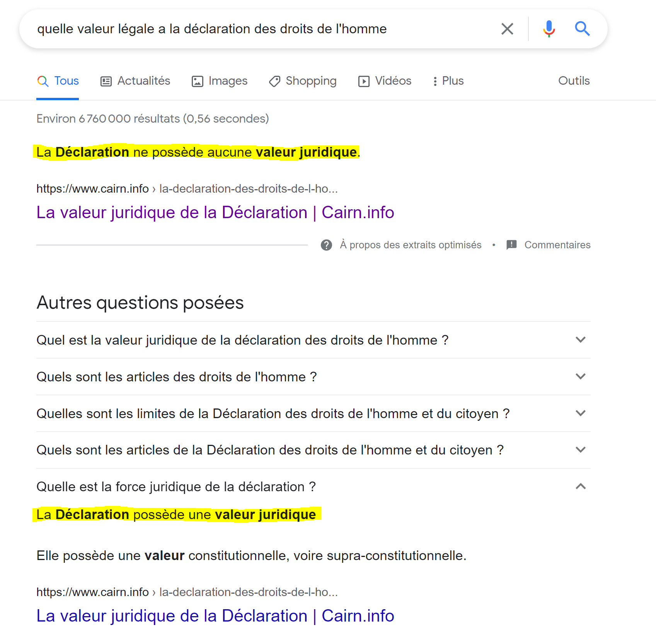This screenshot has height=644, width=656.
Task: Select the Tous results tab
Action: pos(58,81)
